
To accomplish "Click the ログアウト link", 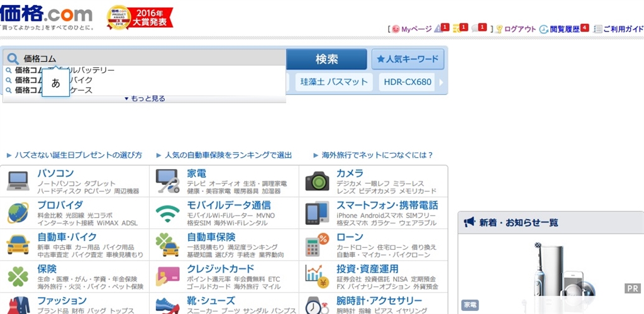I will click(520, 29).
